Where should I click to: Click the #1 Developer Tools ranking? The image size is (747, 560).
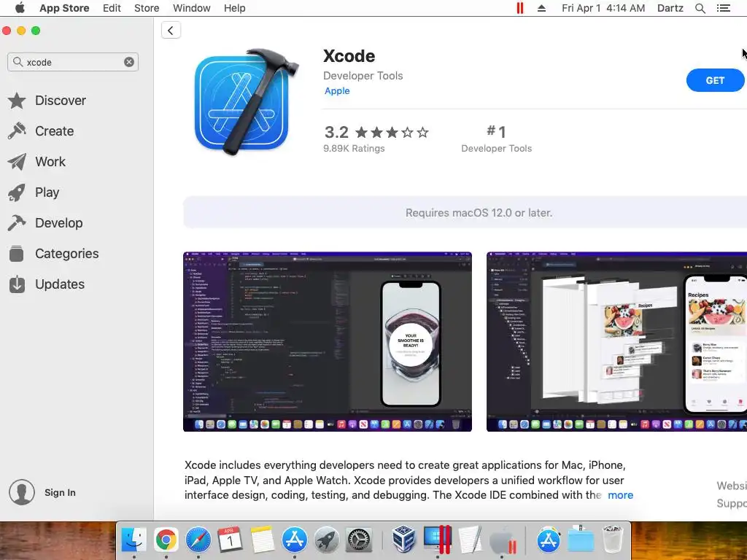tap(496, 139)
